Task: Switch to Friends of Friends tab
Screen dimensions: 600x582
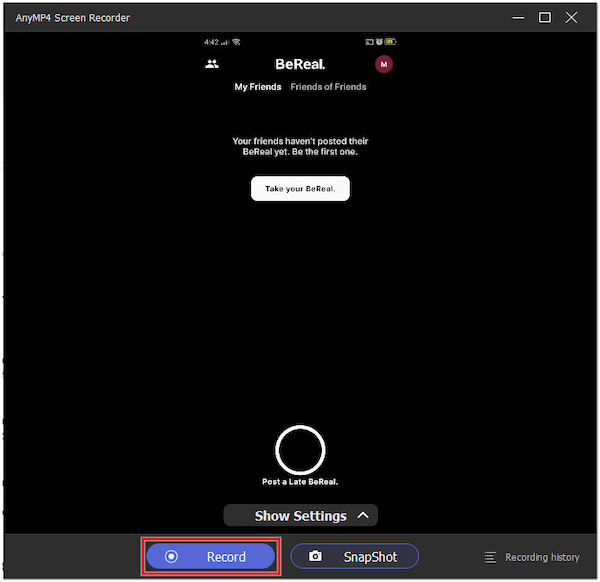Action: click(x=328, y=87)
